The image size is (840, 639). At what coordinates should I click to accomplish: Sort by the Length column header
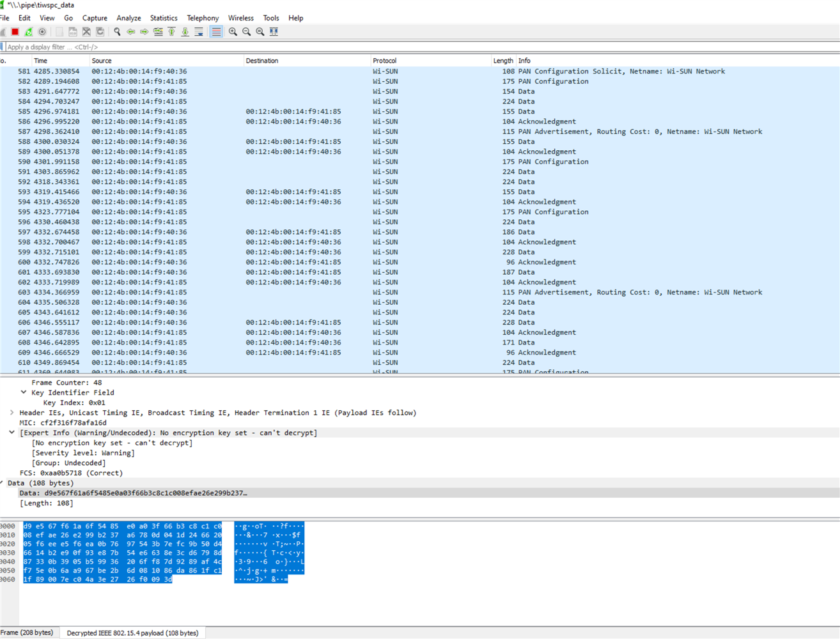tap(503, 61)
